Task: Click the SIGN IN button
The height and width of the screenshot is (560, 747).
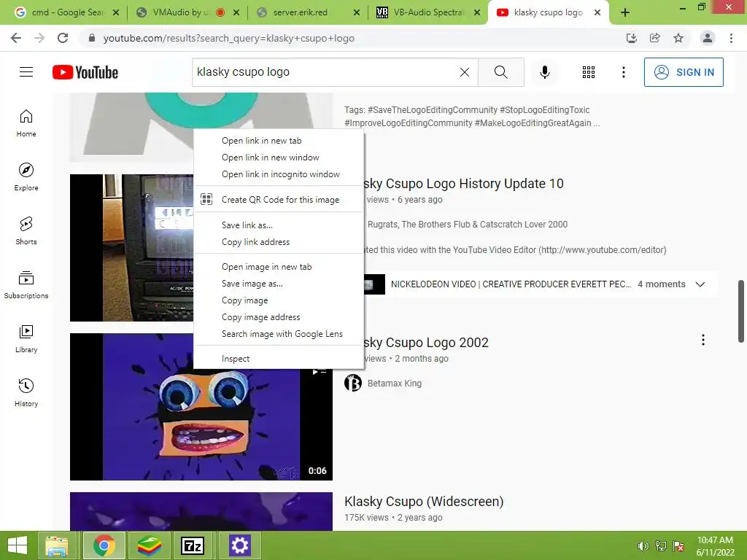Action: (684, 72)
